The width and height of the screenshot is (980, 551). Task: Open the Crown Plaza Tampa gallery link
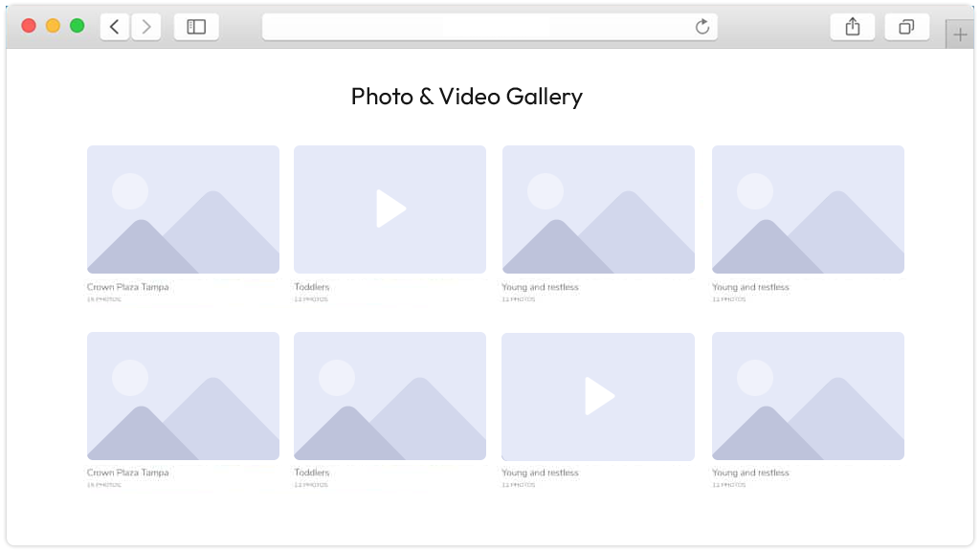tap(128, 286)
